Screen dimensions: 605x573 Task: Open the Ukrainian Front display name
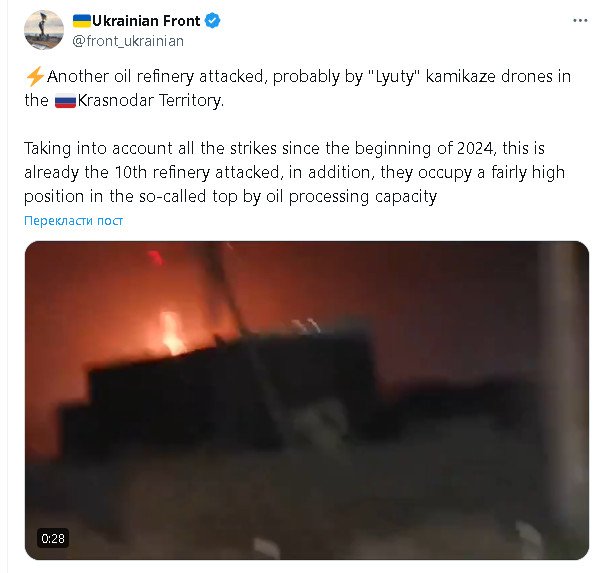coord(146,20)
